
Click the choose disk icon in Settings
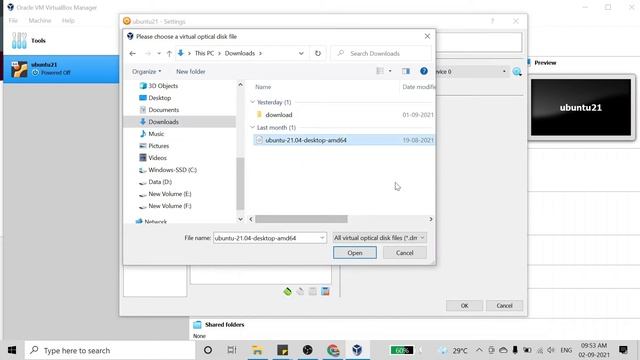(x=517, y=72)
